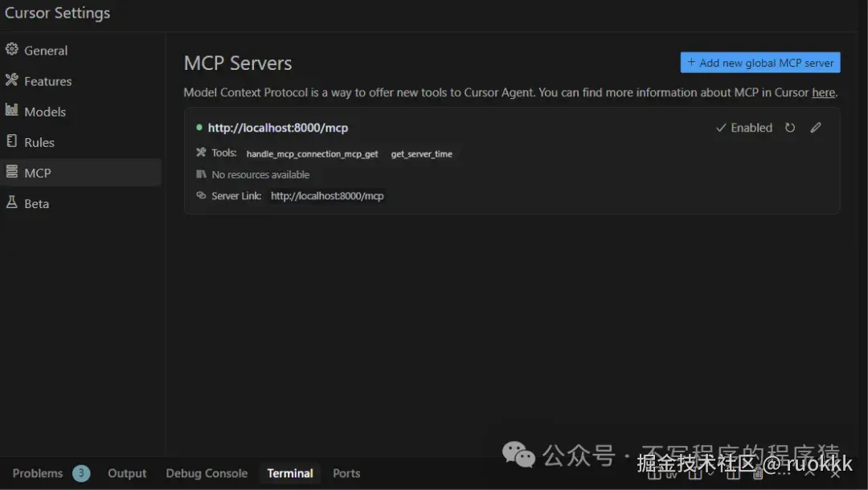Click the Tools wrench icon
Screen dimensions: 868x490
point(201,153)
